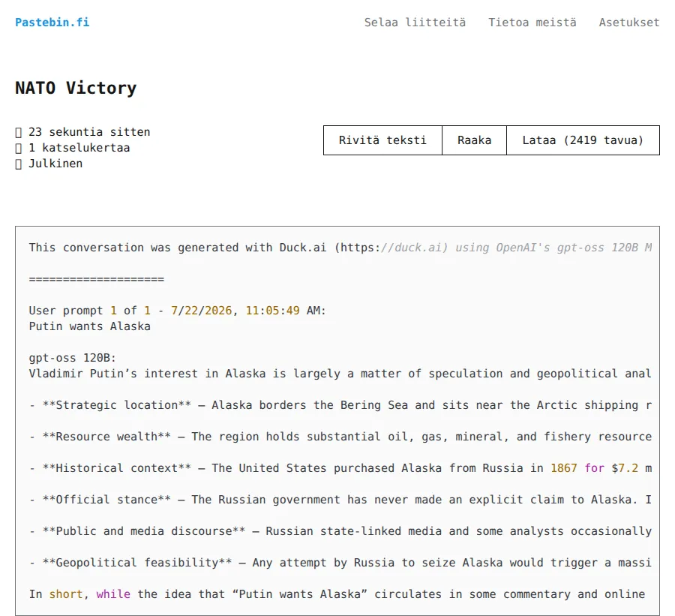
Task: Click the clock icon beside 23 sekuntia sitten
Action: tap(19, 132)
